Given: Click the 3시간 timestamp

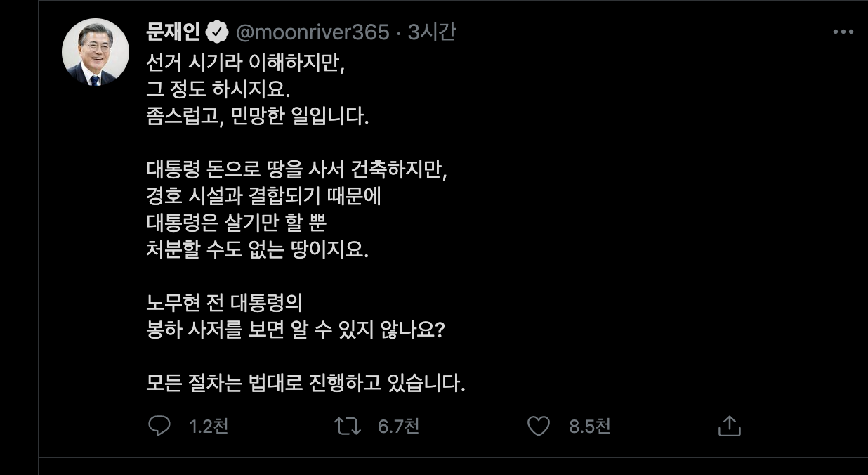Looking at the screenshot, I should coord(431,32).
